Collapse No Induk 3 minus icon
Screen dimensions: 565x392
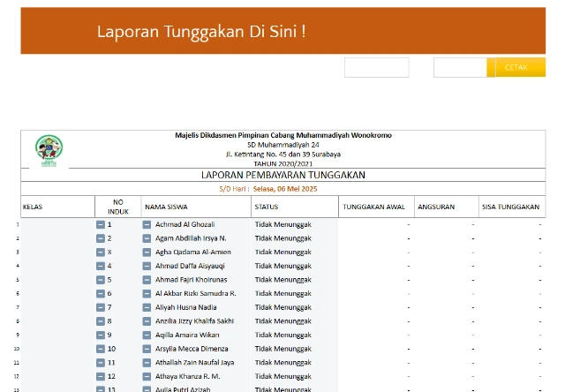(101, 253)
